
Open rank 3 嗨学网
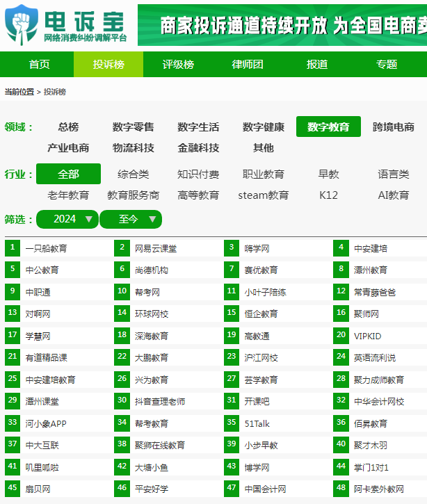[x=257, y=248]
